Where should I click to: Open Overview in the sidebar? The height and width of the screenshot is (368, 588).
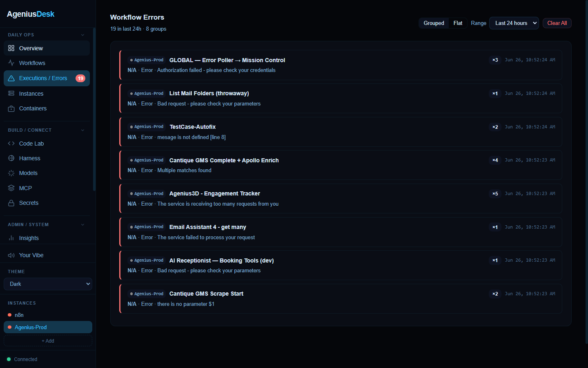pyautogui.click(x=47, y=48)
